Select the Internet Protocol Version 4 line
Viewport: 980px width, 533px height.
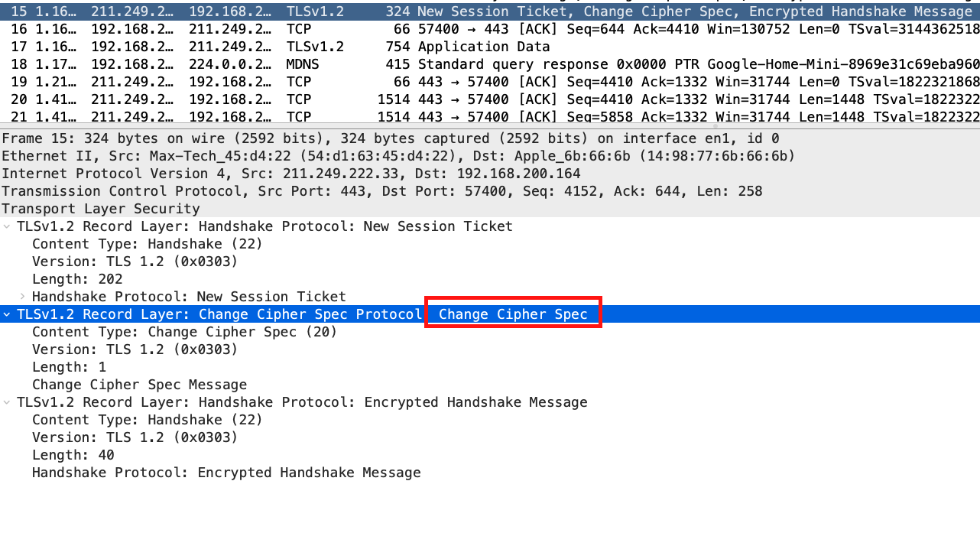tap(290, 174)
